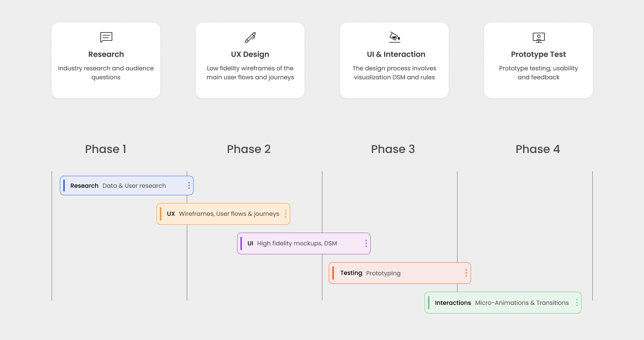Select the Research Data & User research task bar
The image size is (644, 340).
click(127, 186)
